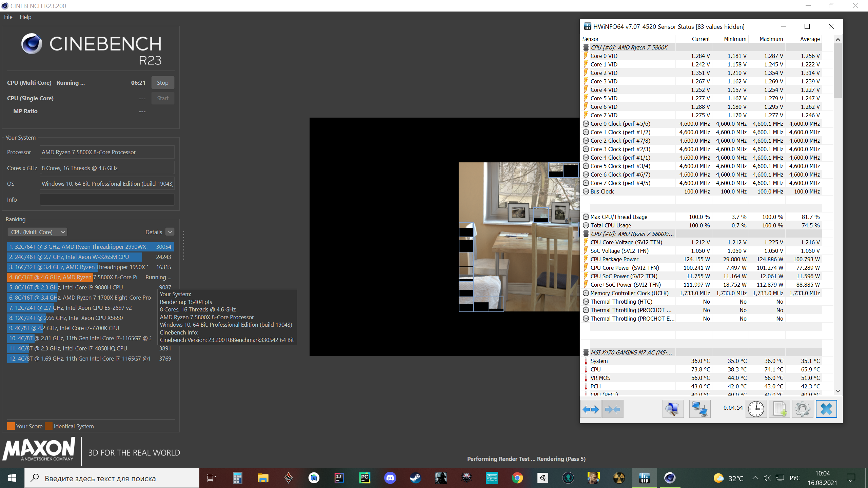Click HWiNFO sensor list scroll-down arrow
The width and height of the screenshot is (868, 488).
tap(838, 391)
